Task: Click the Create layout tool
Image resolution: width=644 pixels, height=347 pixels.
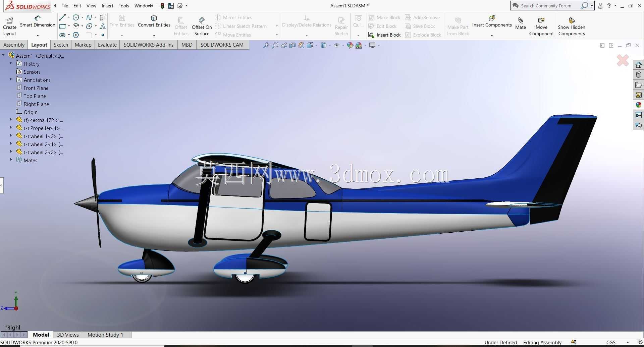Action: (10, 26)
